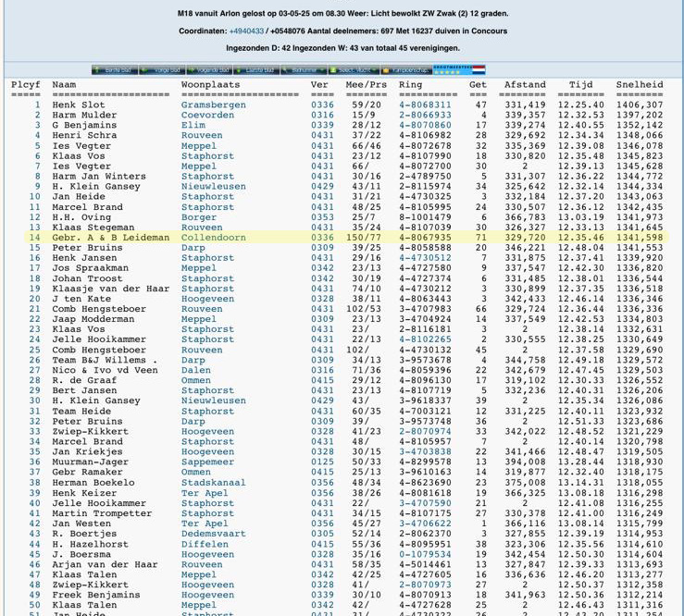Click Mee/Prs value 150/77
This screenshot has width=684, height=616.
(x=364, y=238)
